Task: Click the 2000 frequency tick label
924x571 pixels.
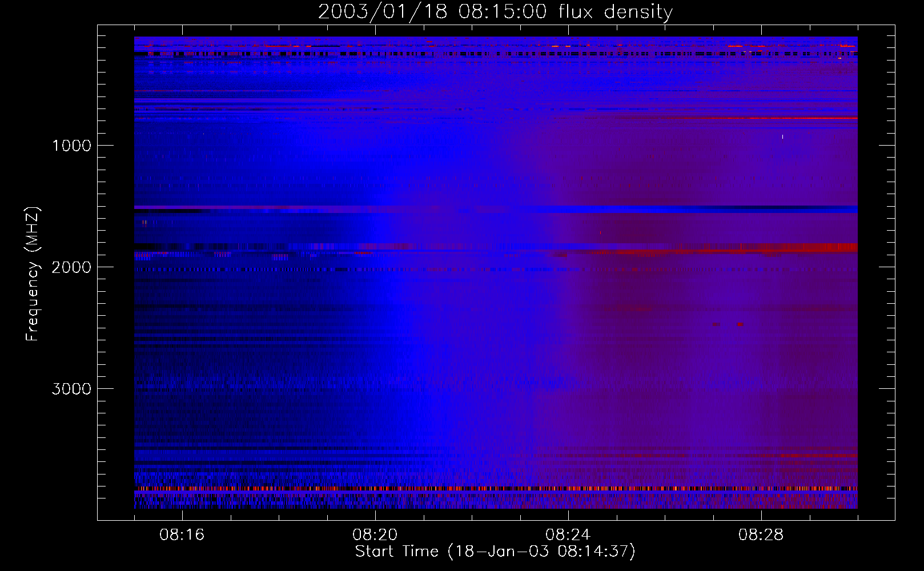Action: point(71,267)
